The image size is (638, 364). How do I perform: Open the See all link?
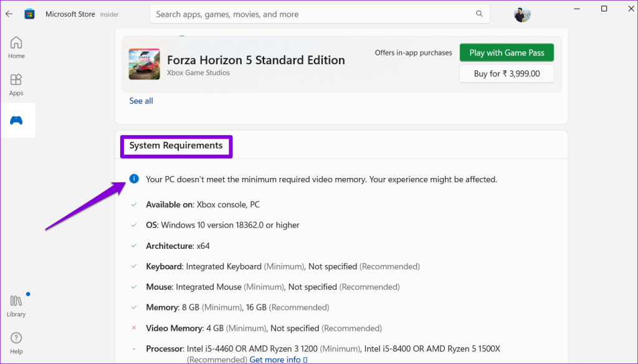tap(141, 101)
